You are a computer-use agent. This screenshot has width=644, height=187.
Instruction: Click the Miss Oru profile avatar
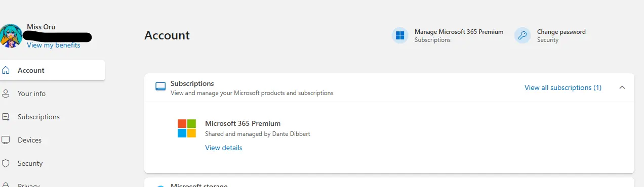11,36
